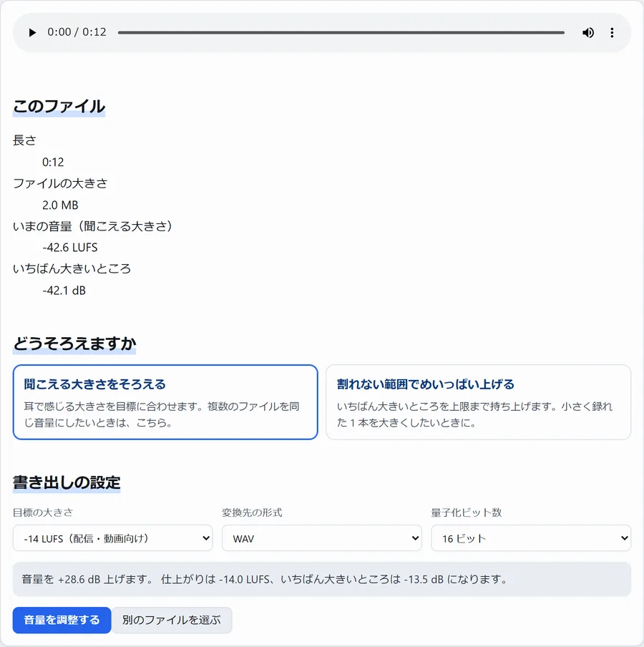Screen dimensions: 644x647
Task: Click the 目標の大きさ field label
Action: click(x=43, y=512)
